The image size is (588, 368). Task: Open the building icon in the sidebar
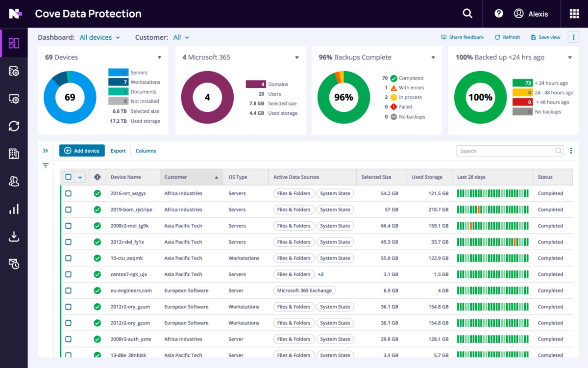pyautogui.click(x=14, y=154)
